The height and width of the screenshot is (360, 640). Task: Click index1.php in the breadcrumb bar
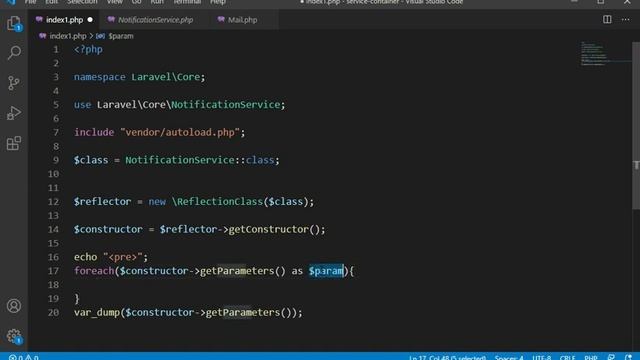tap(68, 36)
